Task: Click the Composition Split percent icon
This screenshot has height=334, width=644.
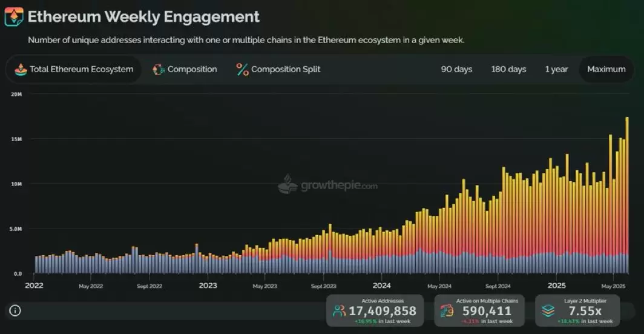Action: pos(242,70)
